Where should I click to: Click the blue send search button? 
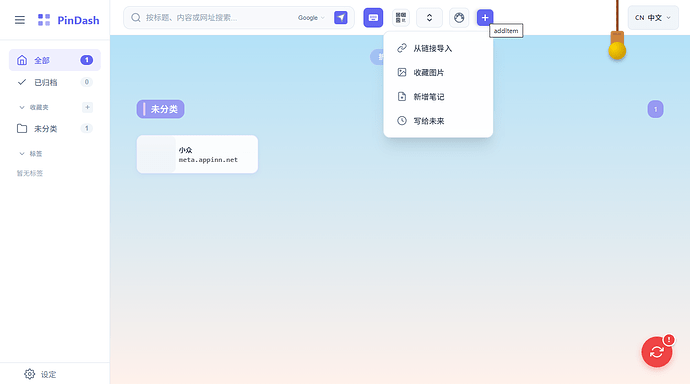click(x=341, y=18)
